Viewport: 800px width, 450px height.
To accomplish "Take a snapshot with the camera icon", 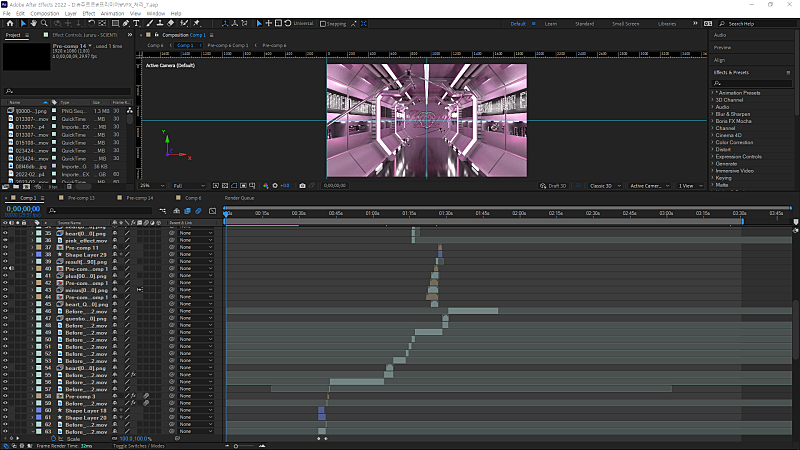I will 302,186.
